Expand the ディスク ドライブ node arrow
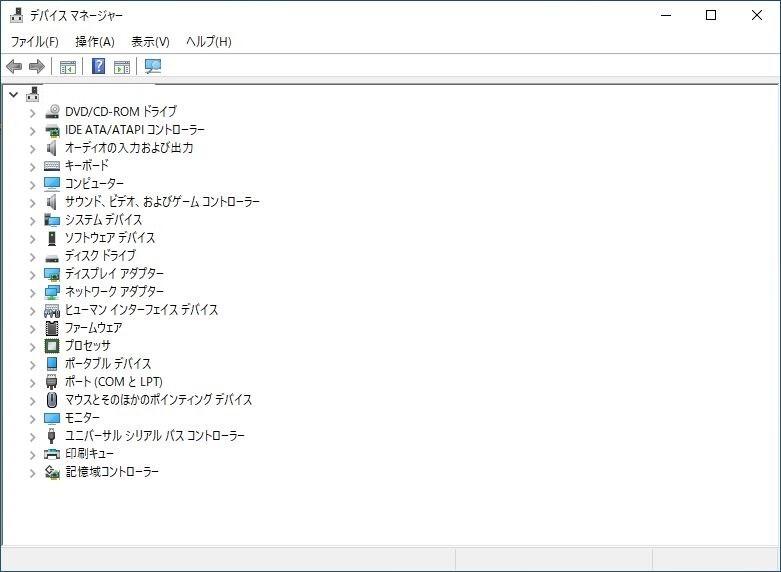This screenshot has height=572, width=781. (x=32, y=257)
